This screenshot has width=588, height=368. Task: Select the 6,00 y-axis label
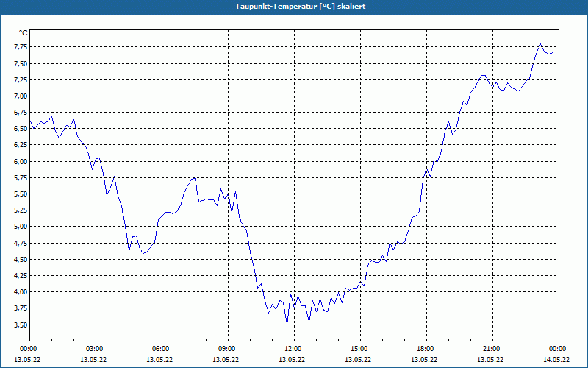pyautogui.click(x=21, y=161)
